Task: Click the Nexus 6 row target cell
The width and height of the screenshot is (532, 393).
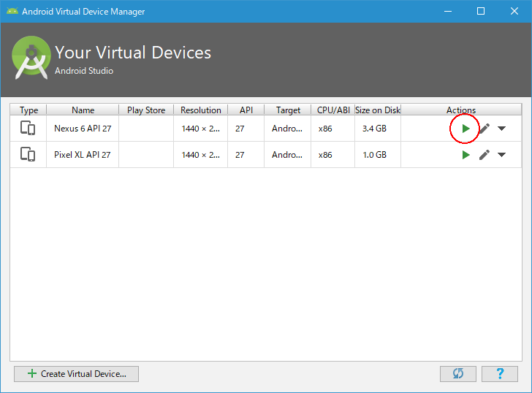Action: (288, 129)
